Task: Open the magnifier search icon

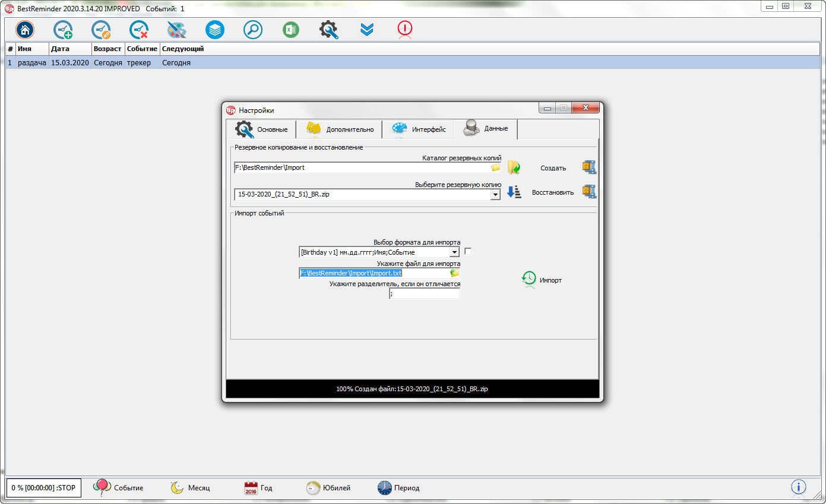Action: tap(253, 30)
